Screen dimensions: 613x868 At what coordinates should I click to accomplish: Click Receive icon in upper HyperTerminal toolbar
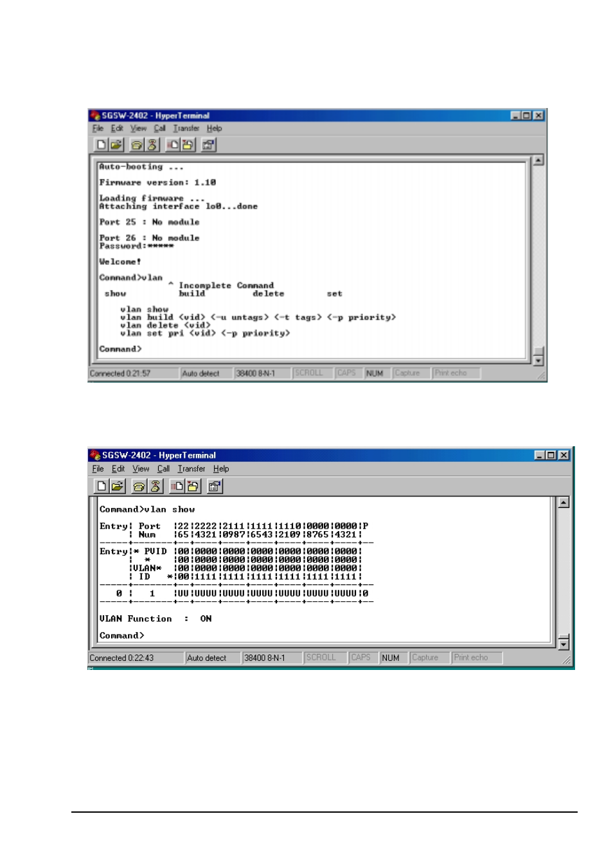[188, 145]
